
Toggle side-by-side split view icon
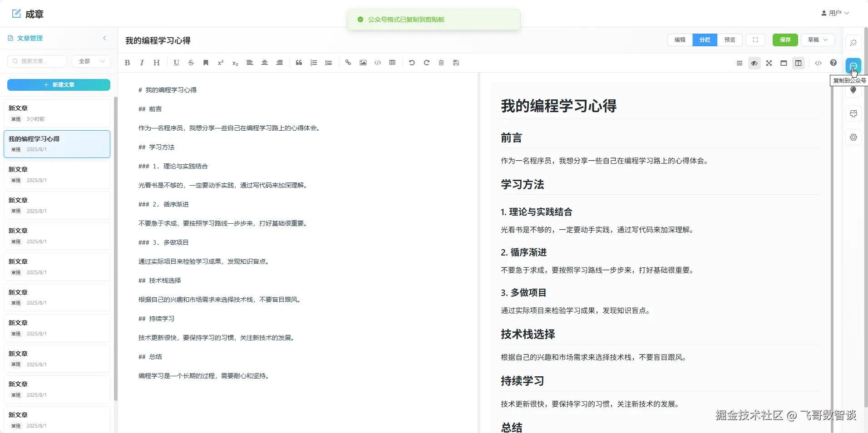[798, 63]
